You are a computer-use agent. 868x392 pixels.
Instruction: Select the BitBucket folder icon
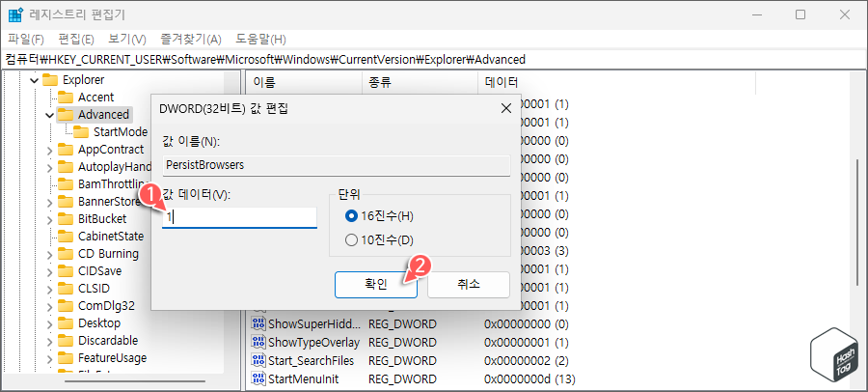66,218
